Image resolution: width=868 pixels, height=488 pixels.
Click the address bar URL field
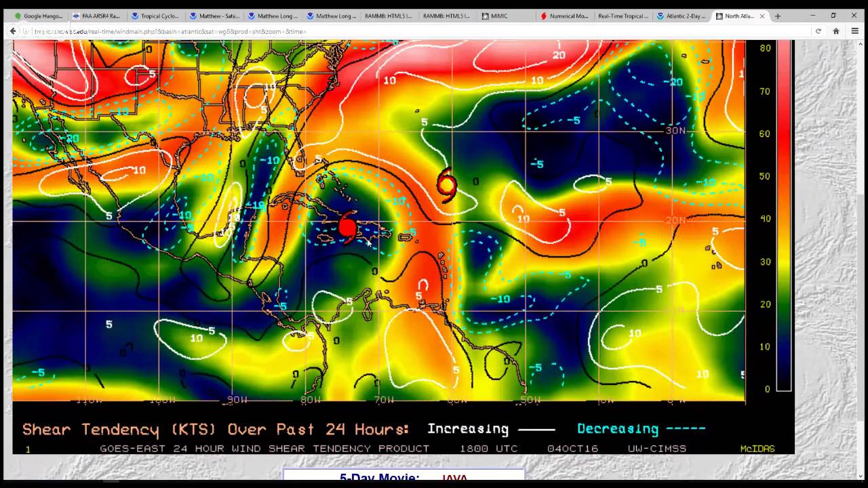[x=420, y=31]
